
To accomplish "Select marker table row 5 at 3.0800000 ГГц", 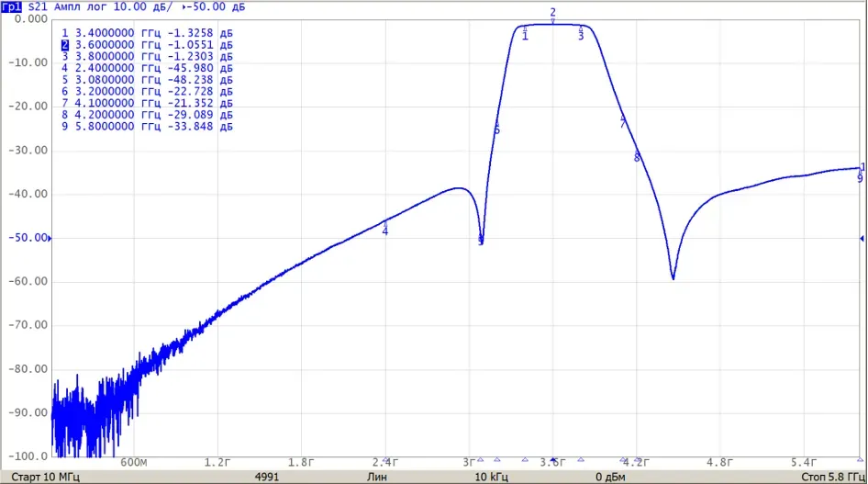I will coord(147,80).
